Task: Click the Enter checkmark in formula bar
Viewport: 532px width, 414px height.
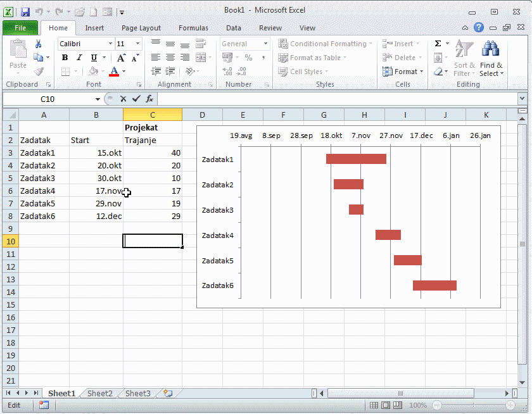Action: click(136, 99)
